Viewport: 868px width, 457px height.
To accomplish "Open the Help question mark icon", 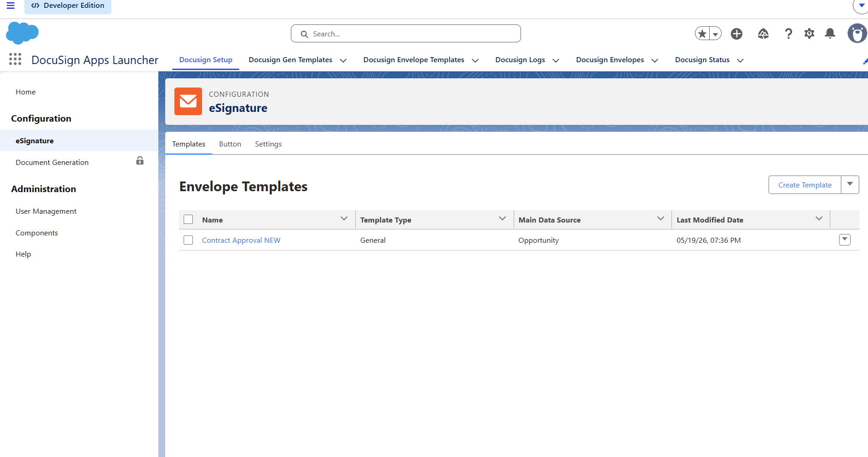I will click(788, 34).
